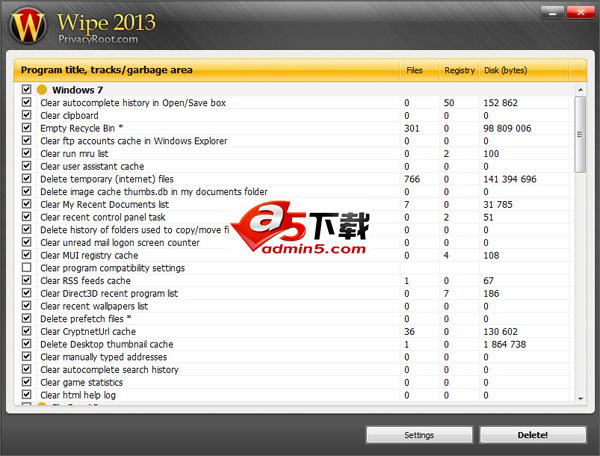This screenshot has height=456, width=600.
Task: Toggle Clear recent wallpapers list checkbox
Action: pyautogui.click(x=26, y=305)
